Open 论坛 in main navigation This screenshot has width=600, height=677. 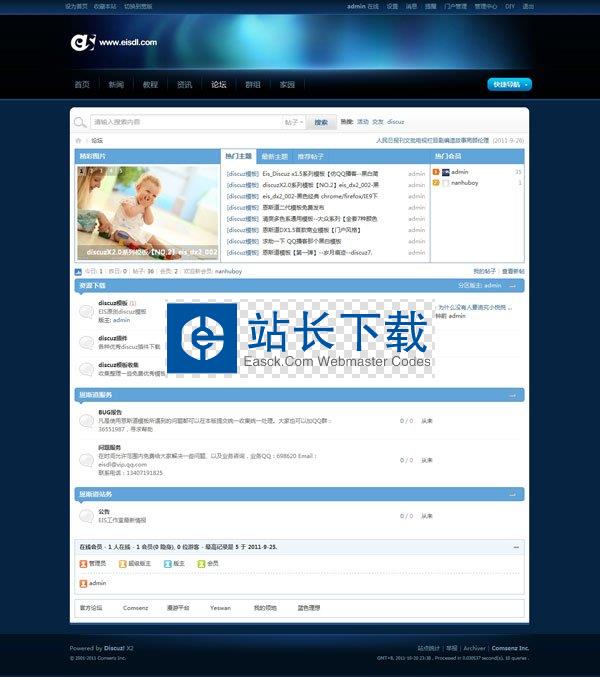click(x=218, y=85)
